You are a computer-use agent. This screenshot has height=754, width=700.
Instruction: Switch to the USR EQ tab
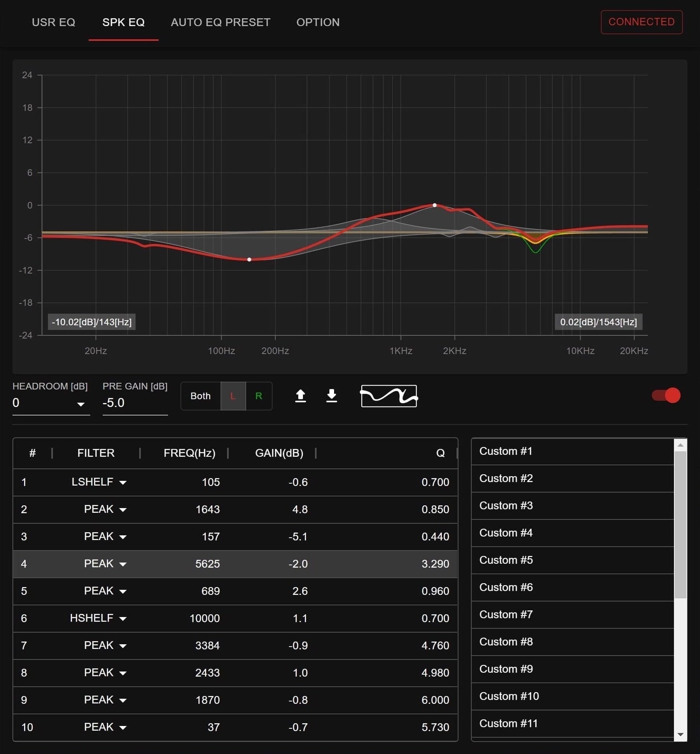click(54, 22)
